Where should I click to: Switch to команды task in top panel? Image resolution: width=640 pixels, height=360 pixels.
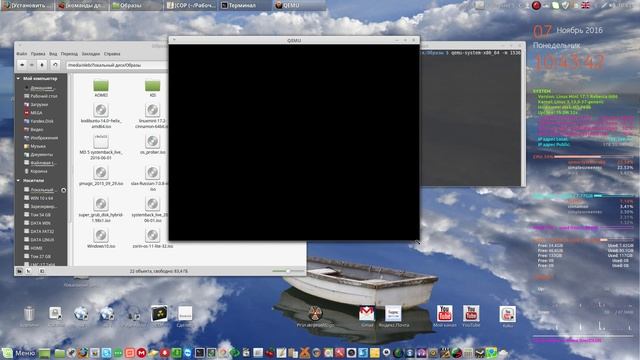(81, 5)
